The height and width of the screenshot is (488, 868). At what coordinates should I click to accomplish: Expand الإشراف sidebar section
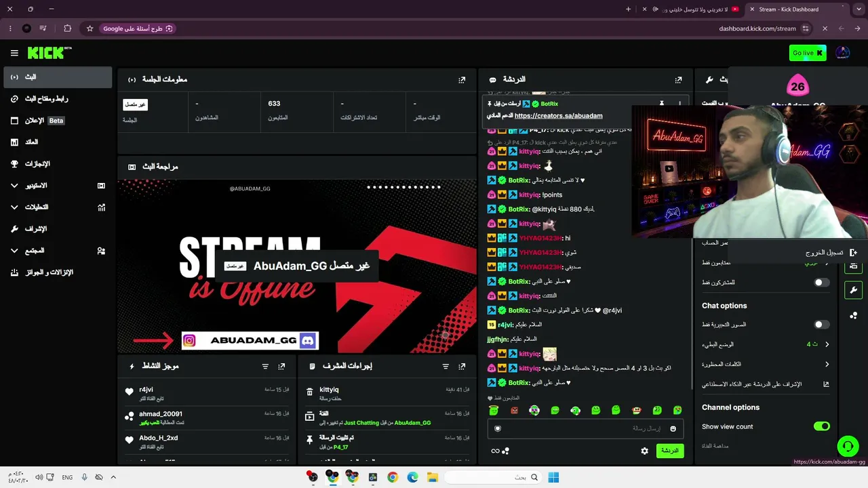57,228
